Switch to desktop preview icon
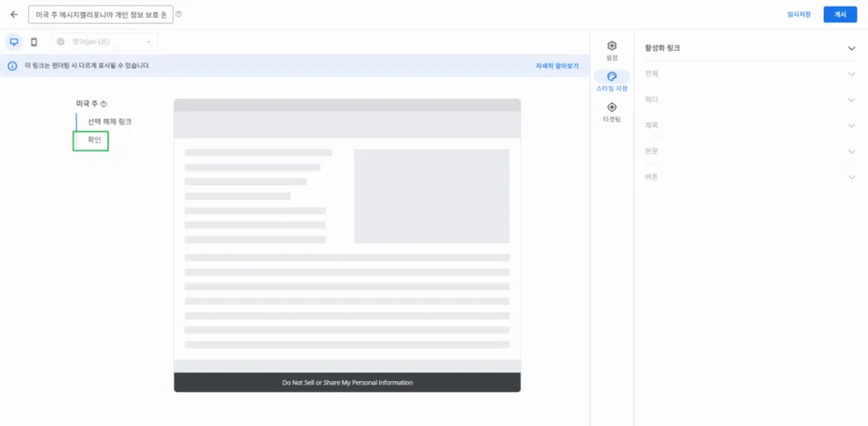 [14, 41]
